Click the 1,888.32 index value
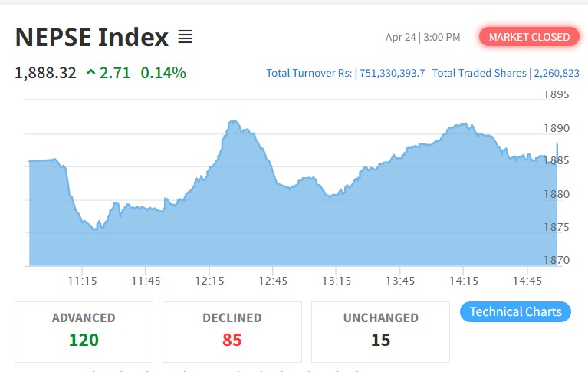Image resolution: width=588 pixels, height=372 pixels. [45, 73]
